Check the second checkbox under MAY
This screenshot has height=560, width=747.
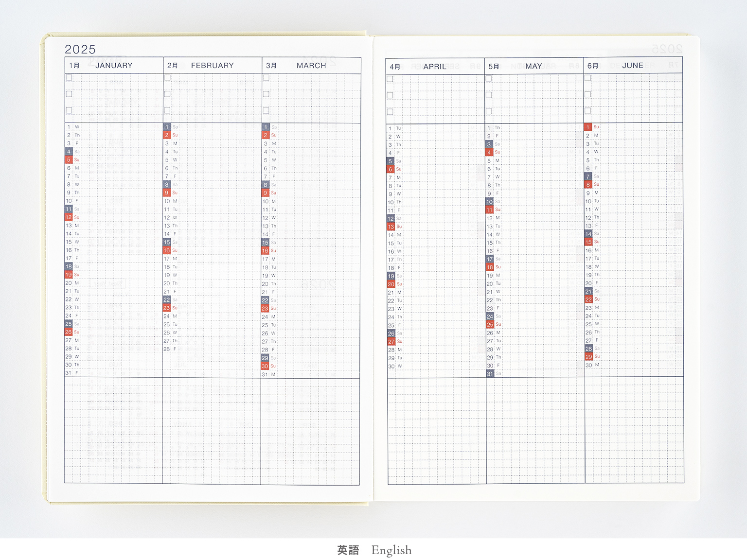point(489,95)
